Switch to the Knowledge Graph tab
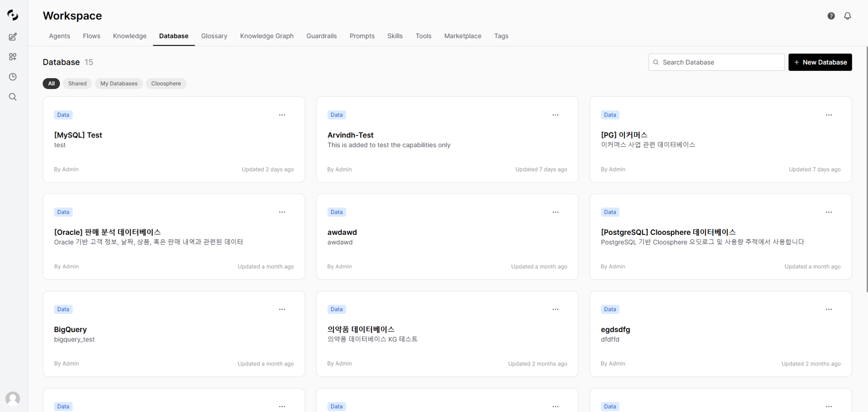Image resolution: width=868 pixels, height=412 pixels. pos(267,36)
